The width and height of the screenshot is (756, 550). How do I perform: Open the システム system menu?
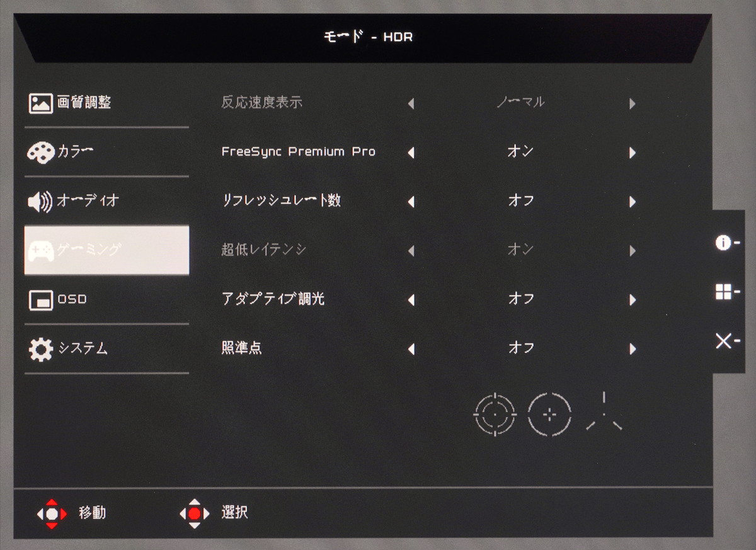[106, 349]
